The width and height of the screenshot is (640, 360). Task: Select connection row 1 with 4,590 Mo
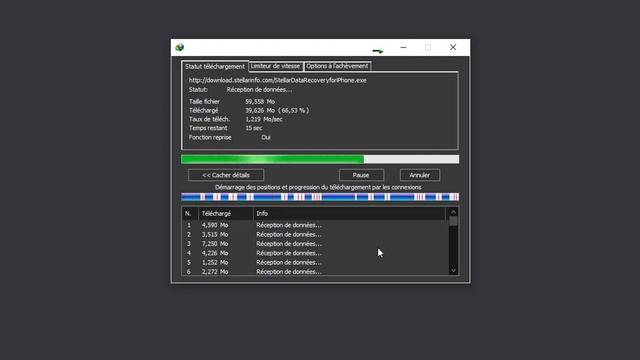(x=315, y=225)
